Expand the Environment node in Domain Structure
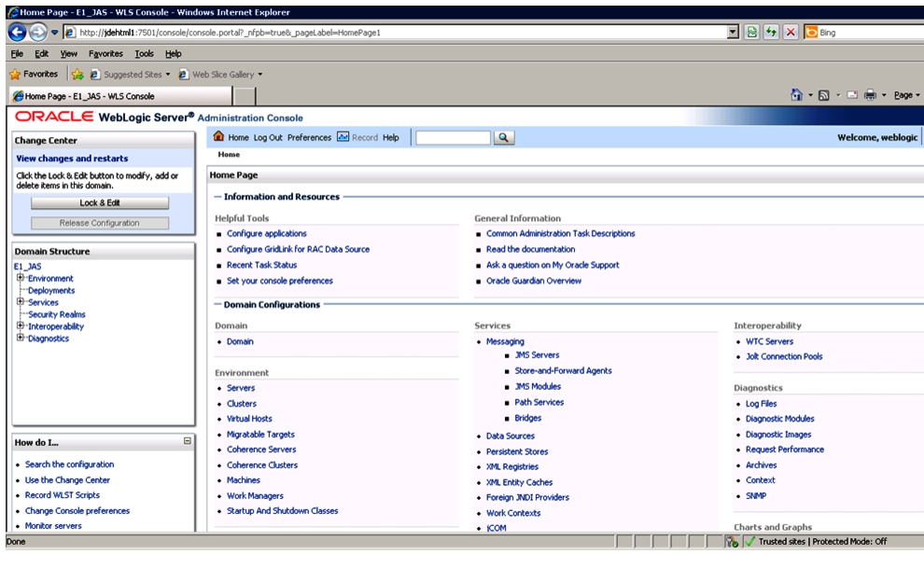 click(20, 278)
